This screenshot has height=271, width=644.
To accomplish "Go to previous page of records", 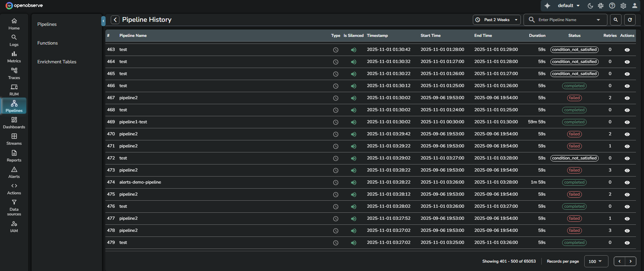I will (x=620, y=261).
